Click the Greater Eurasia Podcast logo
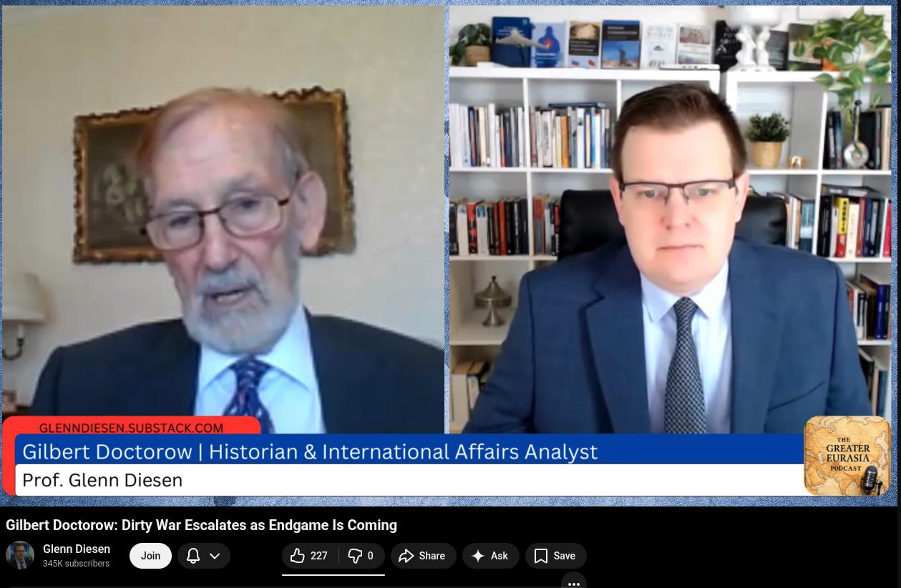Image resolution: width=901 pixels, height=588 pixels. click(x=847, y=456)
